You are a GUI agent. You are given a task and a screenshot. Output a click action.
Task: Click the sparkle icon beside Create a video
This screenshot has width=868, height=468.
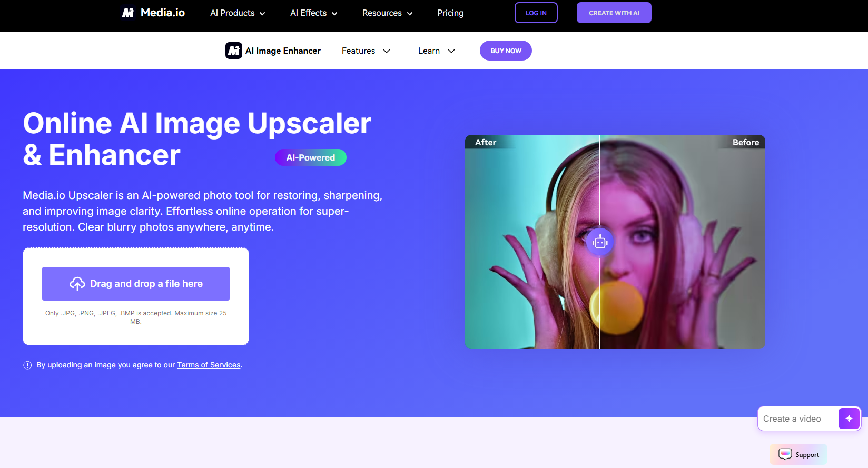849,419
